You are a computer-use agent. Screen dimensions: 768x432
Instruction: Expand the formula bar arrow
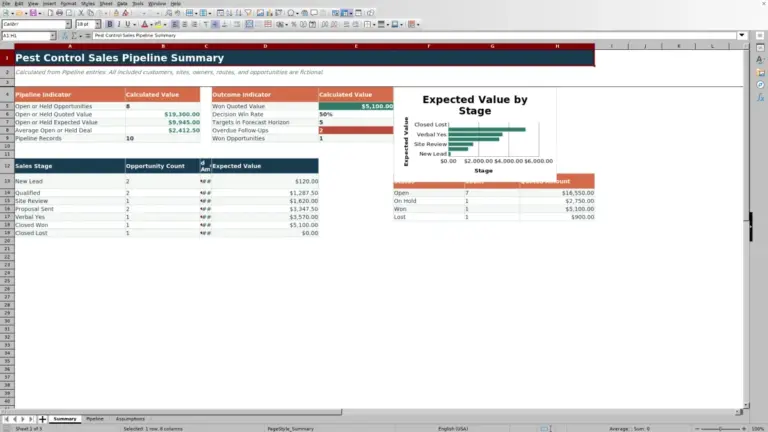pyautogui.click(x=742, y=35)
